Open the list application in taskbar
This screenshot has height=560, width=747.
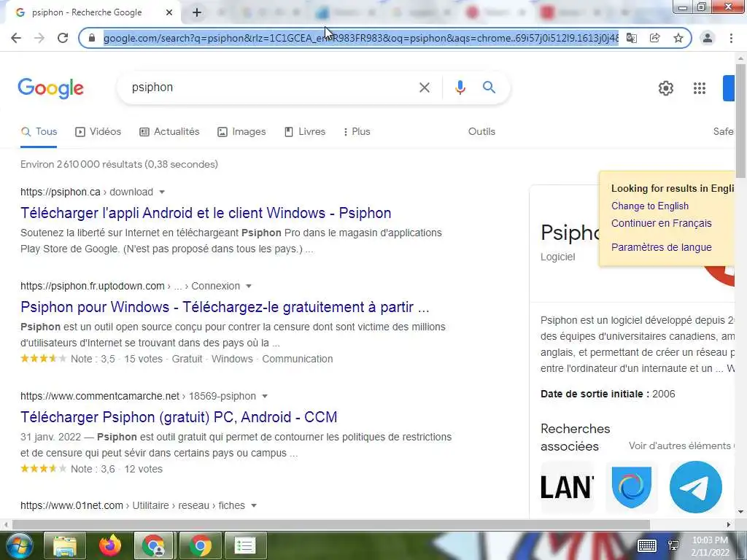(x=245, y=545)
